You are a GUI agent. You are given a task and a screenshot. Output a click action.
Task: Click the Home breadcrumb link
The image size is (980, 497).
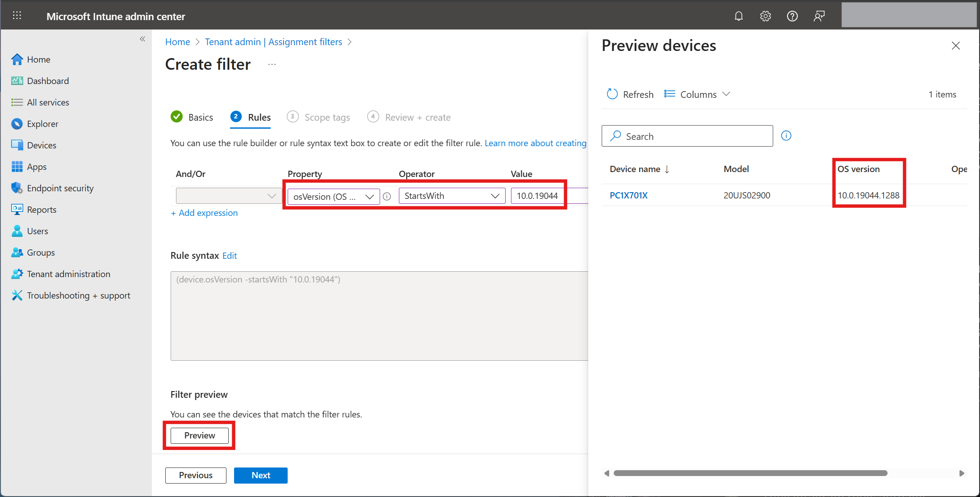pos(177,42)
